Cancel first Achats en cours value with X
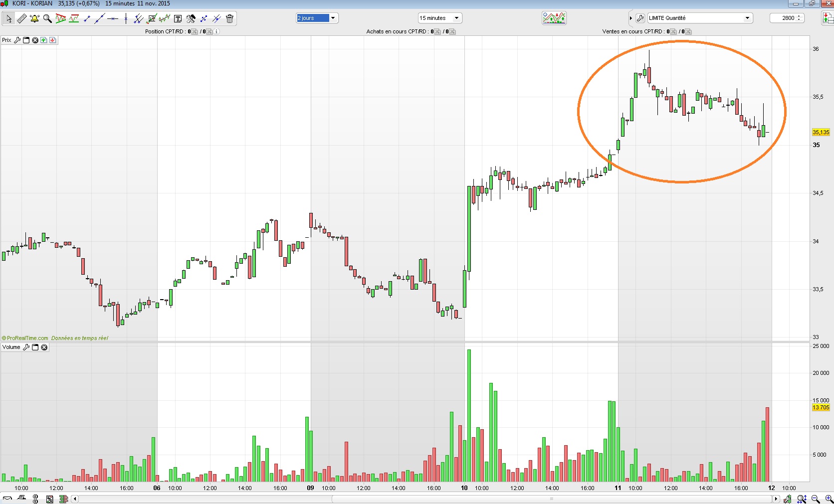 (x=437, y=31)
